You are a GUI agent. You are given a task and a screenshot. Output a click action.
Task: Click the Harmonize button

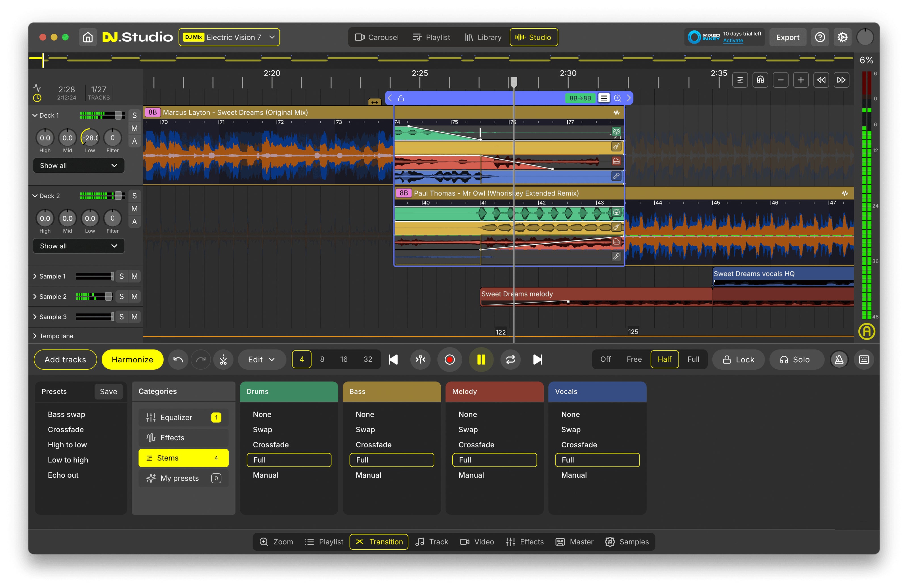point(133,359)
